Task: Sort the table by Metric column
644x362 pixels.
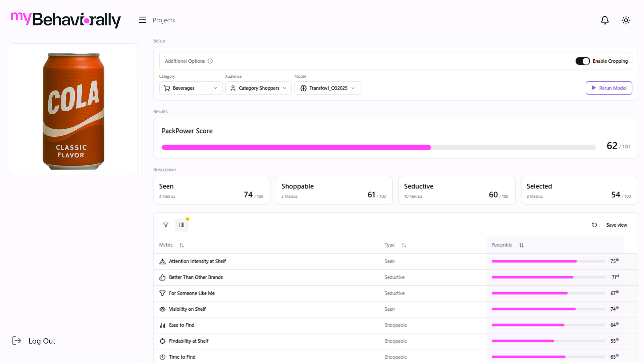Action: coord(182,245)
